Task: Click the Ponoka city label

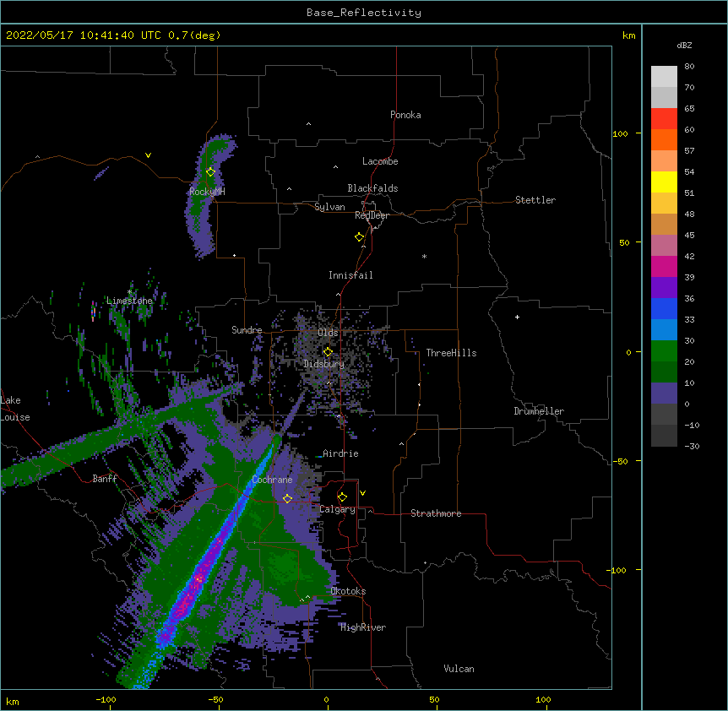Action: (x=405, y=115)
